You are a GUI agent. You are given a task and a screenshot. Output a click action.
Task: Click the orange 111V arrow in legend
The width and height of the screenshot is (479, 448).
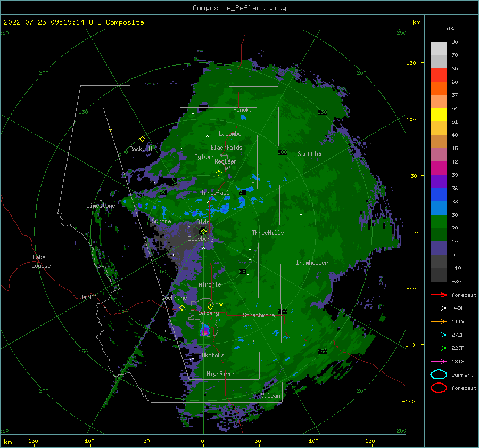click(x=439, y=321)
